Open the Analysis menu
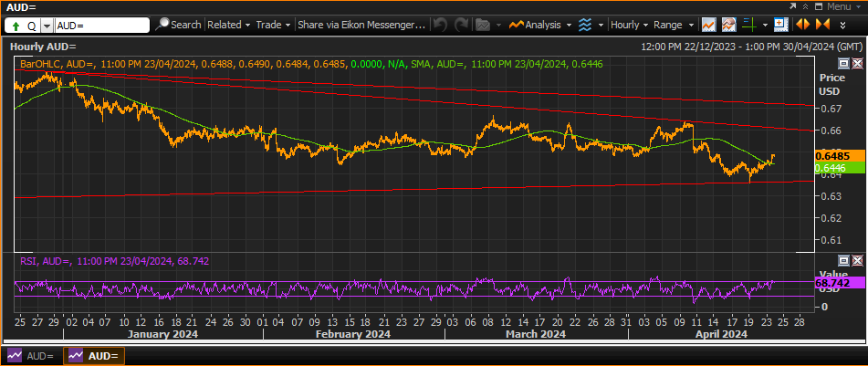 [541, 25]
